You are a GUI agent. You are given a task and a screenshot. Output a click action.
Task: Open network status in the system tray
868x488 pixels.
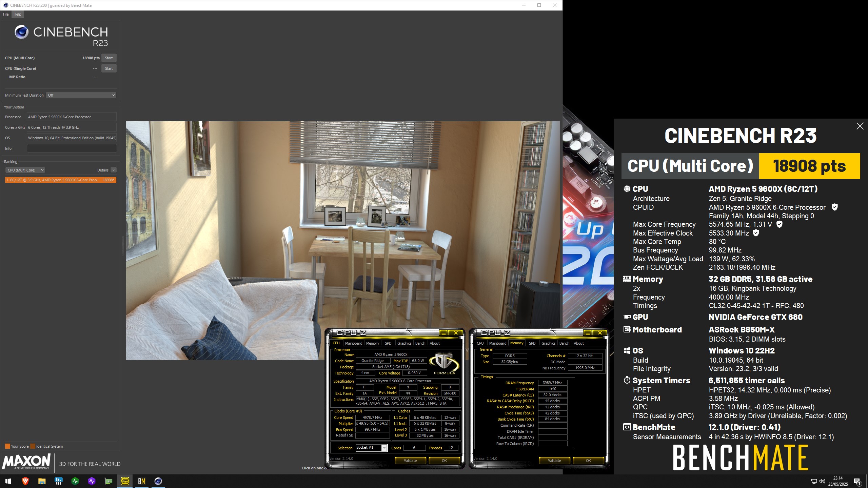pos(814,481)
